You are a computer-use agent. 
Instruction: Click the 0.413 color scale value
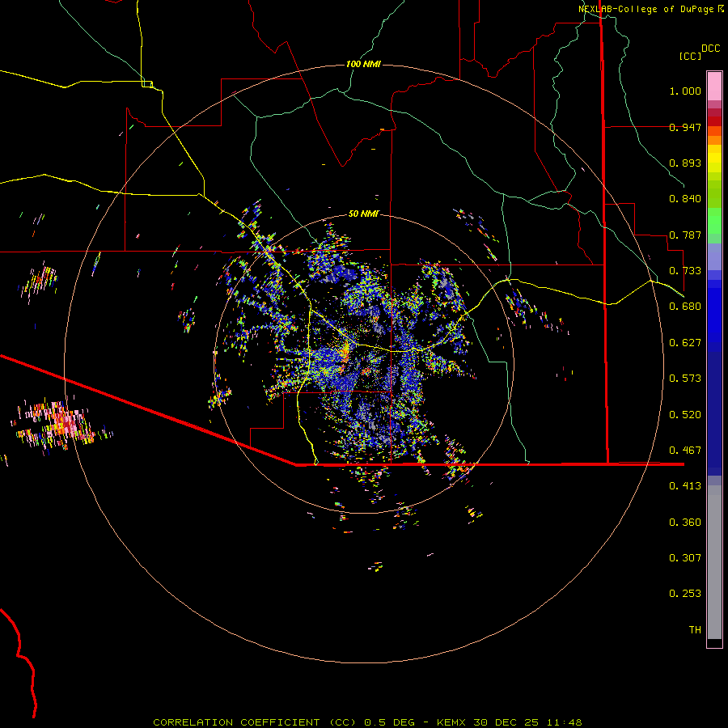685,486
